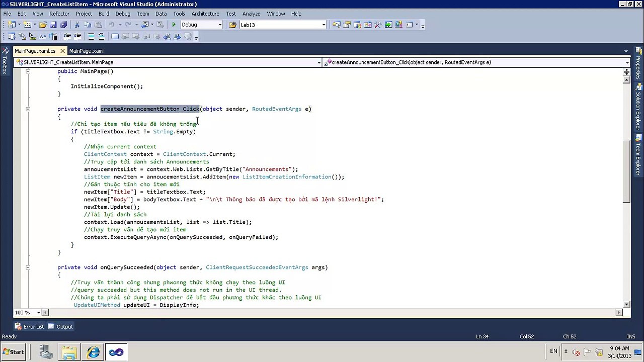This screenshot has width=644, height=362.
Task: Open the Lab13 find combo box dropdown
Action: pyautogui.click(x=324, y=25)
